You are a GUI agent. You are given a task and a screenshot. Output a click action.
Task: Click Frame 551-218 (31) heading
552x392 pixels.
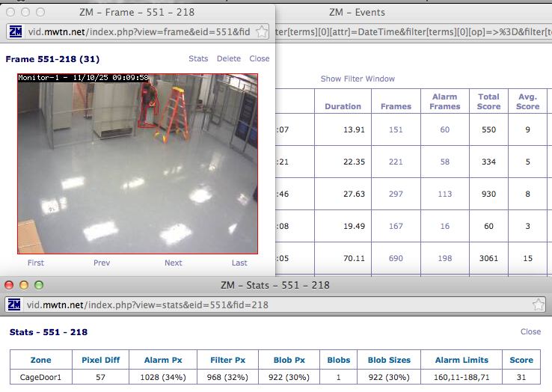click(52, 59)
